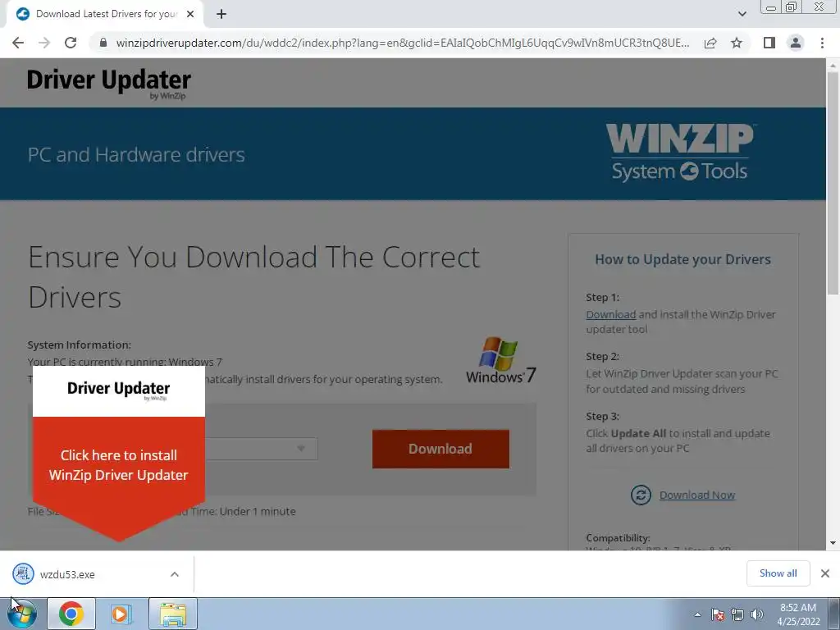Screen dimensions: 840x630
Task: Click the address bar URL
Action: tap(403, 43)
